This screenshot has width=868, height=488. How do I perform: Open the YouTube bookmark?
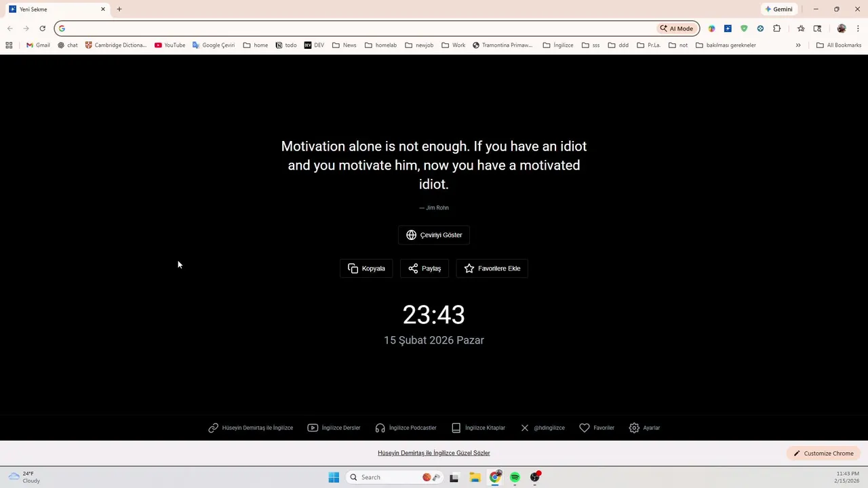point(170,45)
